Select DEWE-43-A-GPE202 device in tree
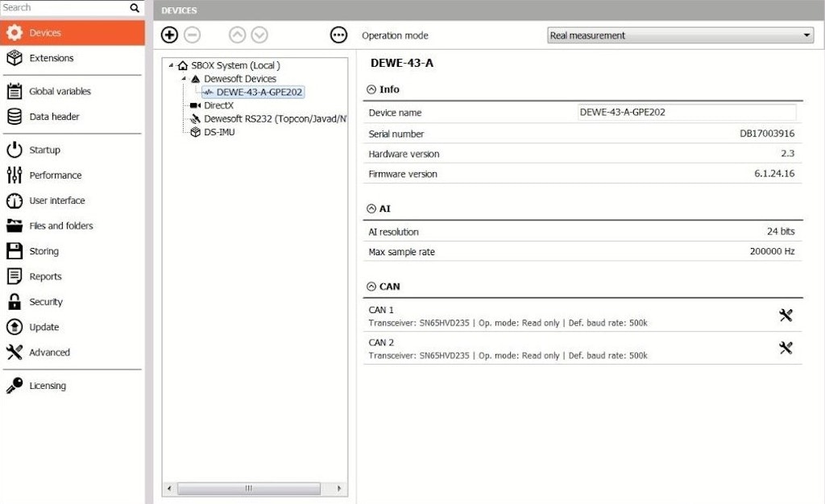The width and height of the screenshot is (825, 504). 259,92
